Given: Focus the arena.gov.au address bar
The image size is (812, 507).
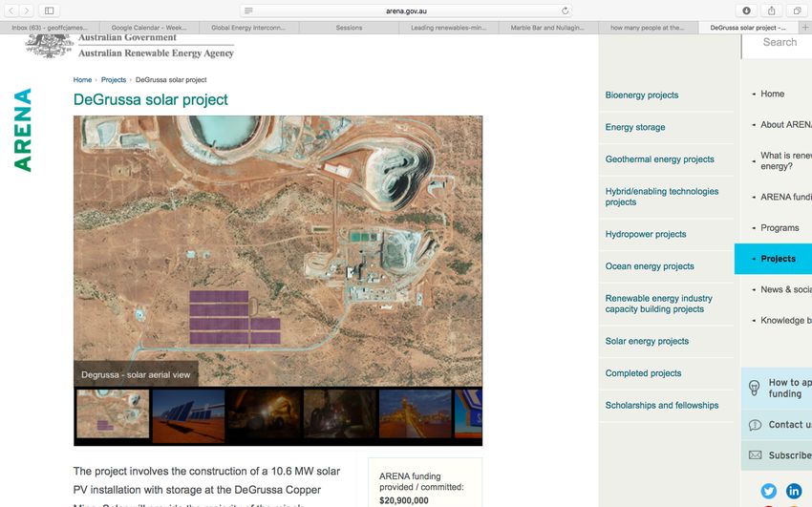Looking at the screenshot, I should [x=407, y=11].
